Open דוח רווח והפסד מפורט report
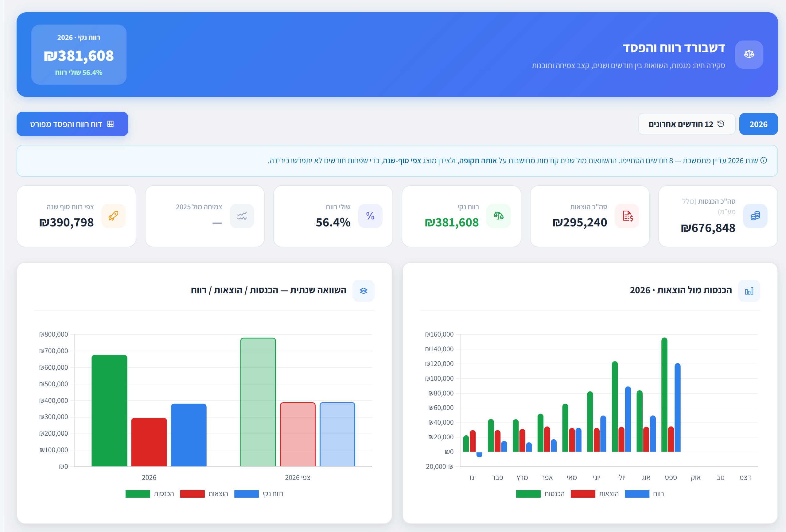Screen dimensions: 786x532 72,124
